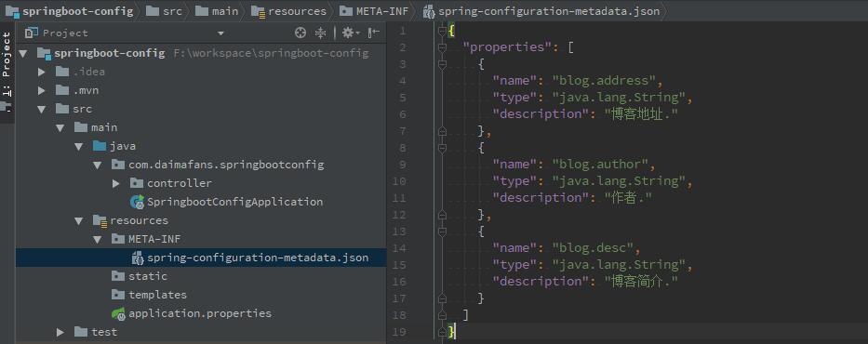The image size is (868, 344).
Task: Click the springboot-config breadcrumb
Action: (x=70, y=10)
